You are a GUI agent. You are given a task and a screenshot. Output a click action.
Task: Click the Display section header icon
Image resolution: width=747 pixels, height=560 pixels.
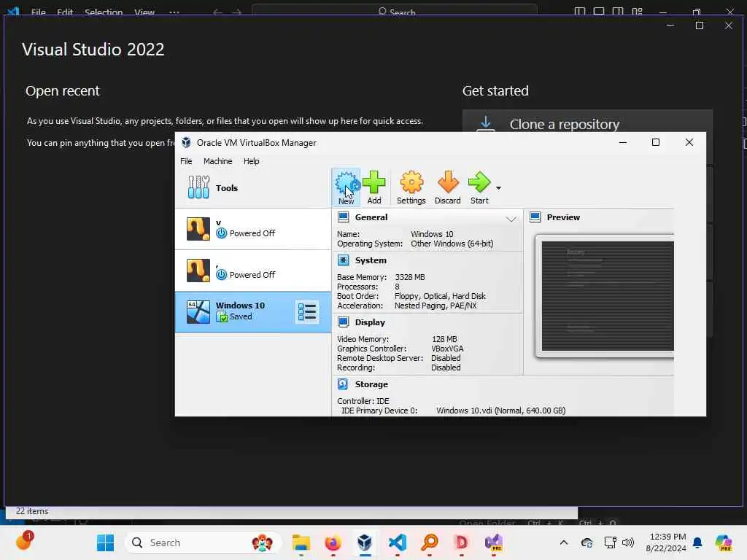(x=343, y=322)
